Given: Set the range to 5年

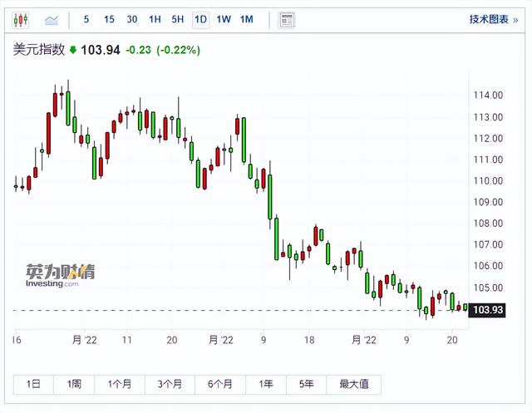Looking at the screenshot, I should click(306, 384).
